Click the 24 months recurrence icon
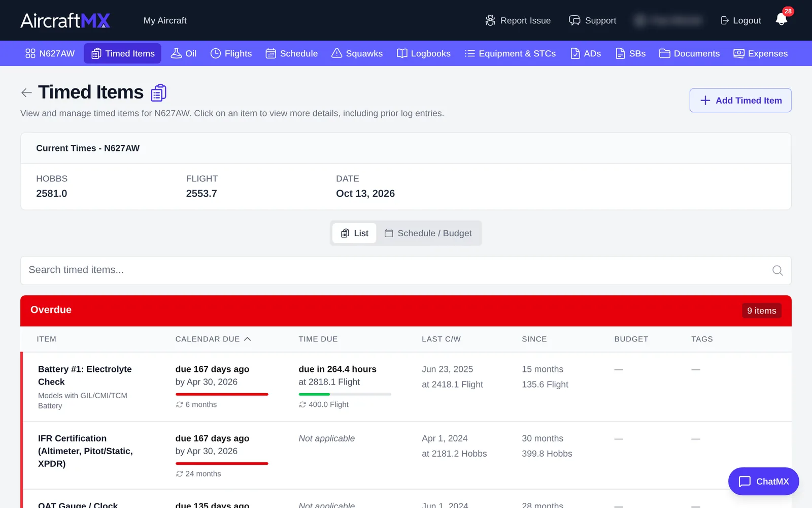 (179, 473)
